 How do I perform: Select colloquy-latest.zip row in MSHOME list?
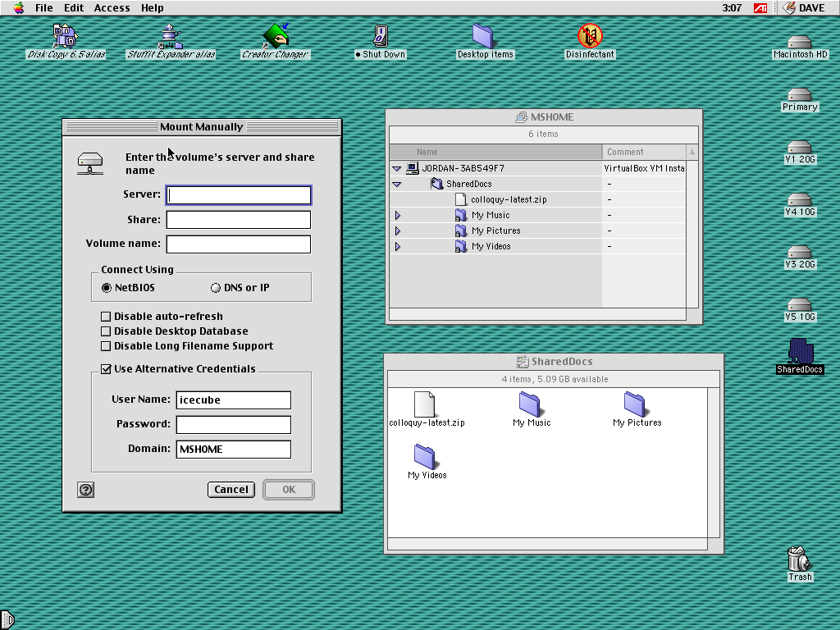point(537,199)
